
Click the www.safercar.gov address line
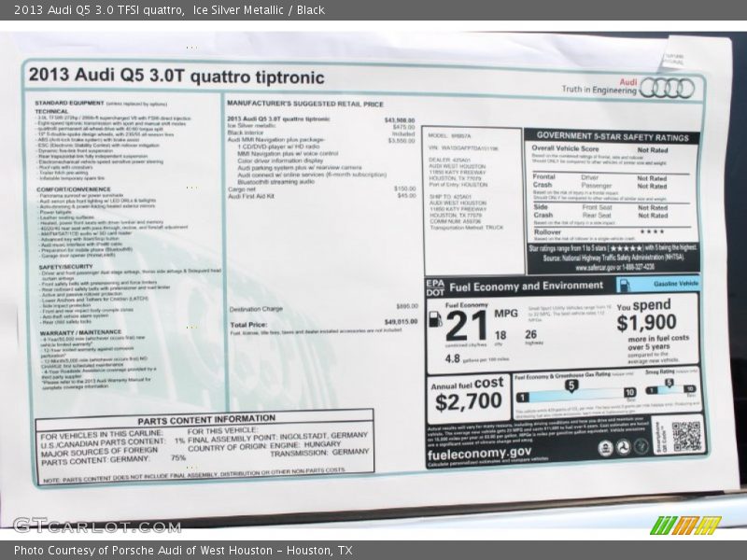click(x=614, y=267)
